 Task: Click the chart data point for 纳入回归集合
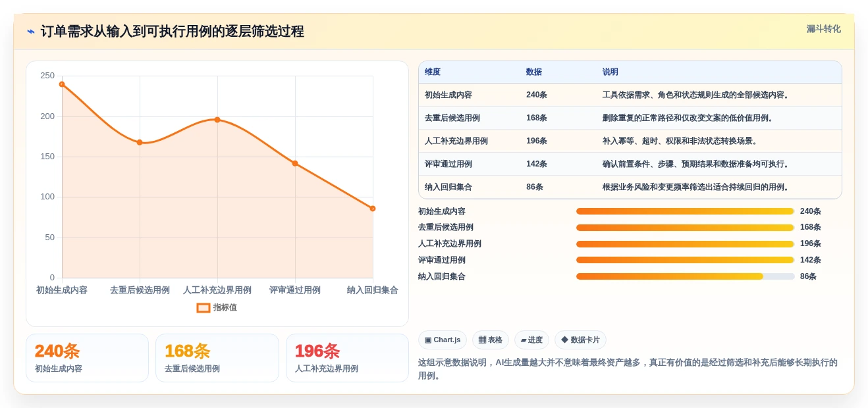pyautogui.click(x=373, y=209)
